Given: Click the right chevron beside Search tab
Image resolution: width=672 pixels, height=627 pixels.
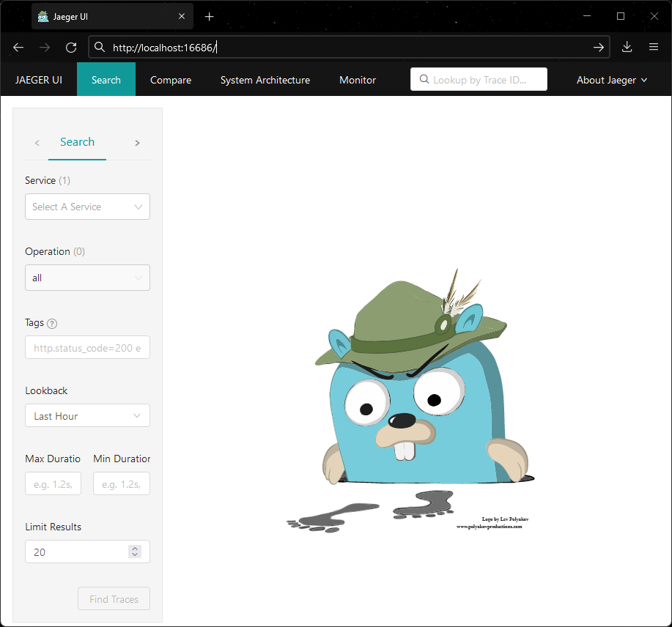Looking at the screenshot, I should coord(137,143).
